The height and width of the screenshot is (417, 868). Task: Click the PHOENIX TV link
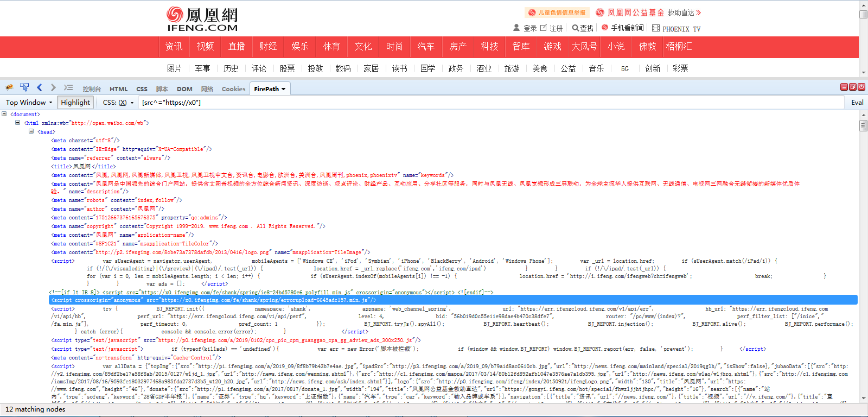(681, 29)
